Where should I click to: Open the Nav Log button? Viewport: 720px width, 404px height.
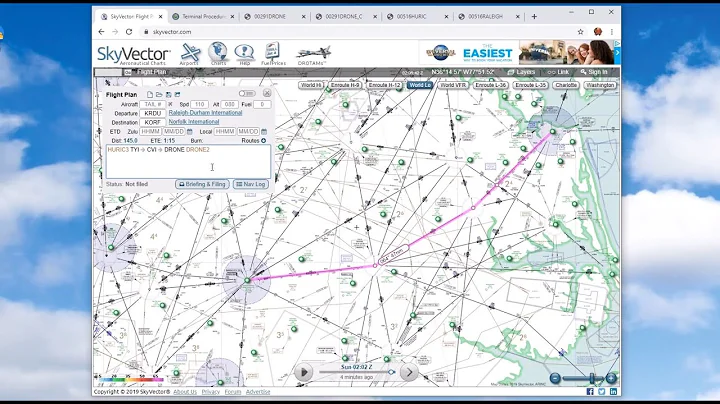tap(251, 184)
